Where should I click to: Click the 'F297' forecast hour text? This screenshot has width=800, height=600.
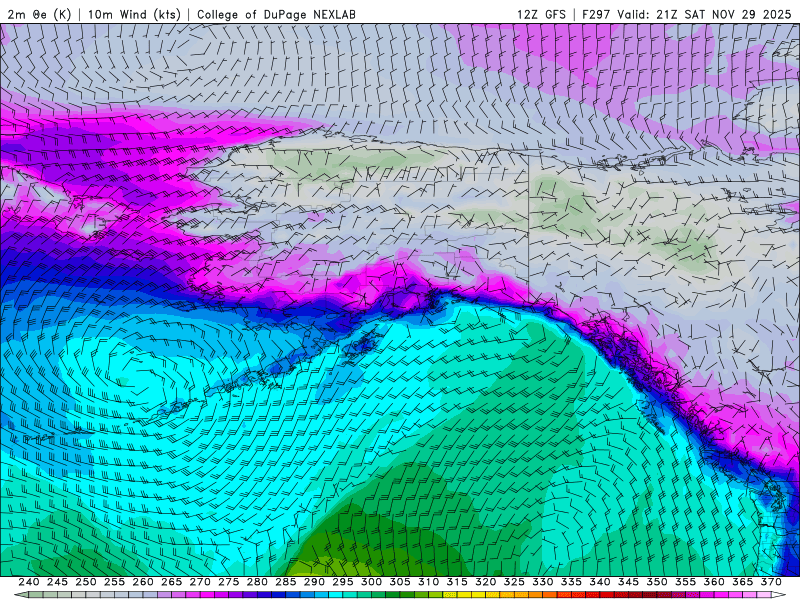(x=596, y=14)
